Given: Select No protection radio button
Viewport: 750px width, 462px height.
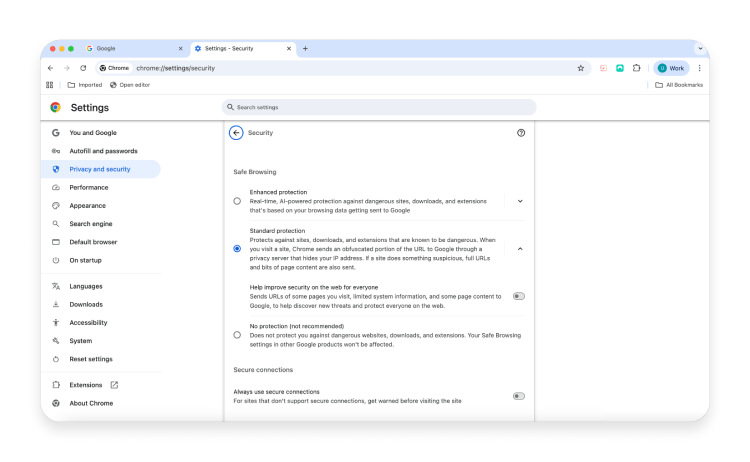Looking at the screenshot, I should pyautogui.click(x=237, y=335).
